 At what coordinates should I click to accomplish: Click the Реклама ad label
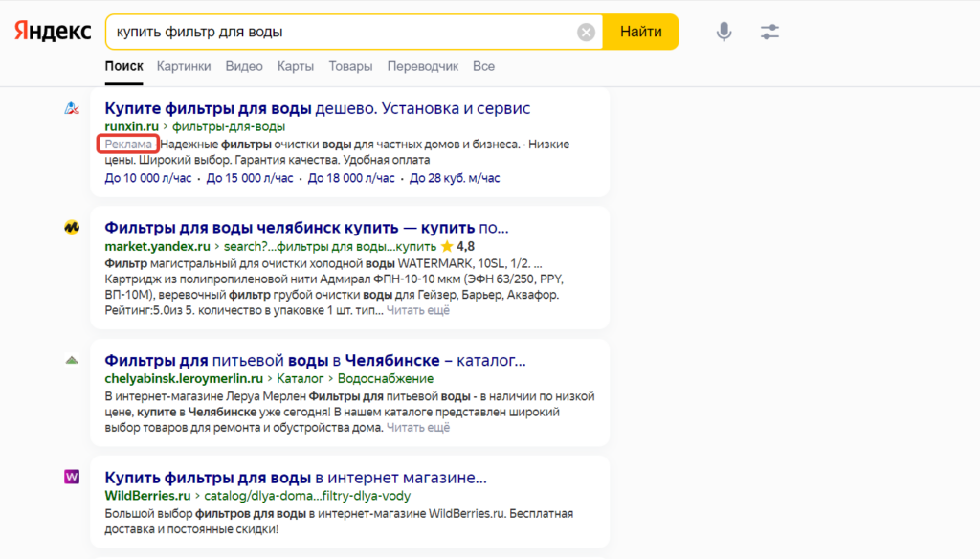pyautogui.click(x=128, y=145)
